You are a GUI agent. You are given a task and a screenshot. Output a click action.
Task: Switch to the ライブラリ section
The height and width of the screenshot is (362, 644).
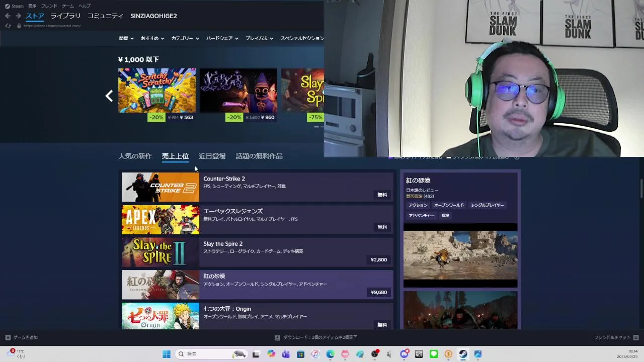(65, 16)
